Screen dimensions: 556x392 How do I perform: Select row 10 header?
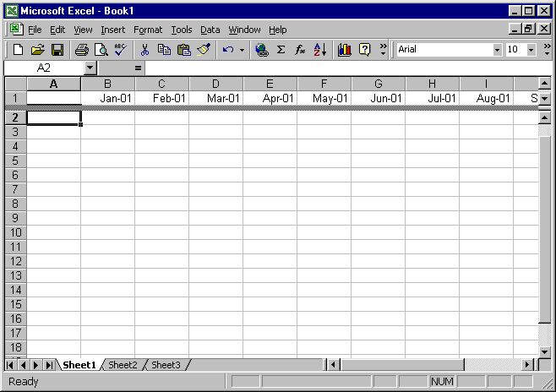[15, 232]
